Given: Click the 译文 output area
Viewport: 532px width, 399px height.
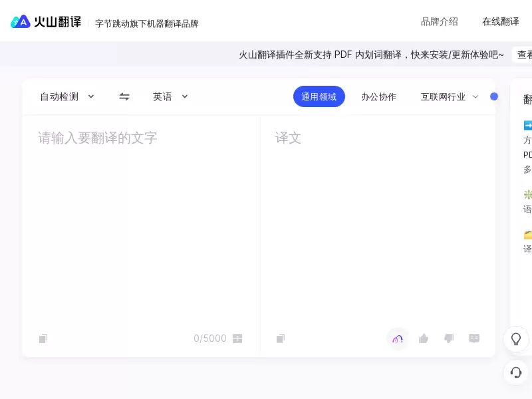Looking at the screenshot, I should coord(377,221).
